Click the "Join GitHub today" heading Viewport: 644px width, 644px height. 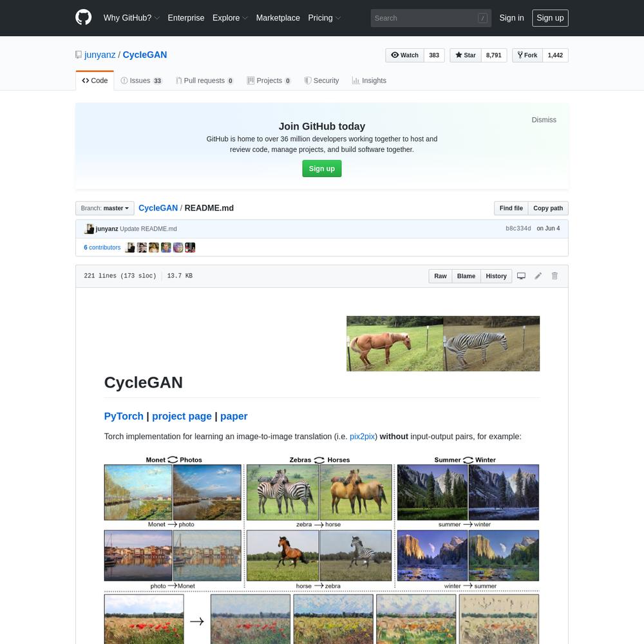pos(322,126)
